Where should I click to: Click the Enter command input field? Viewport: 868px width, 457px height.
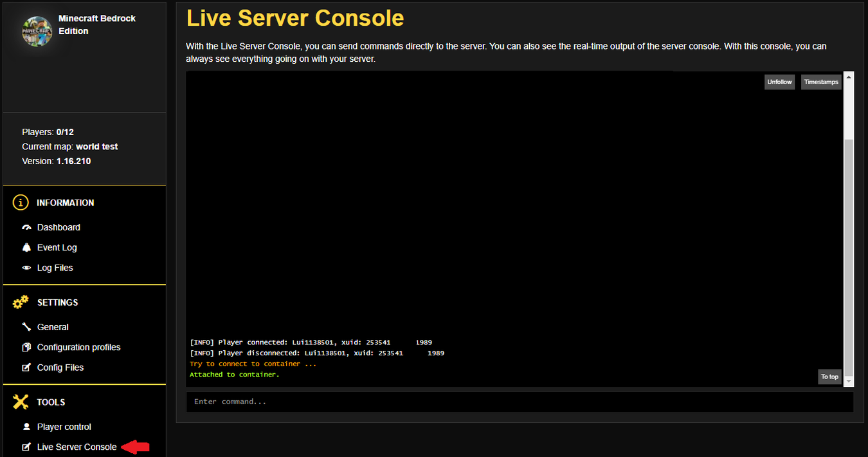[x=520, y=402]
